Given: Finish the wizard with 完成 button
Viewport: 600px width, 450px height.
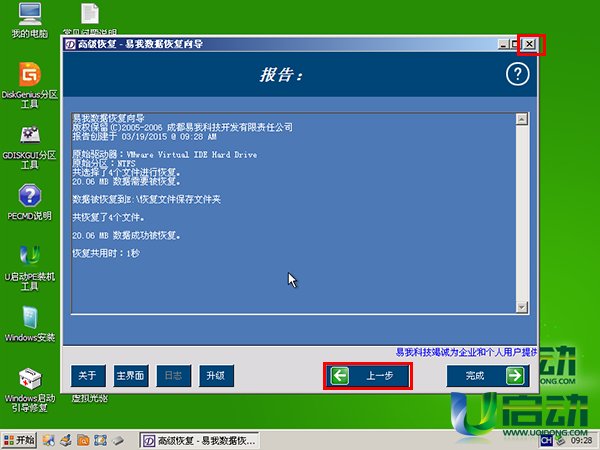Looking at the screenshot, I should point(486,376).
